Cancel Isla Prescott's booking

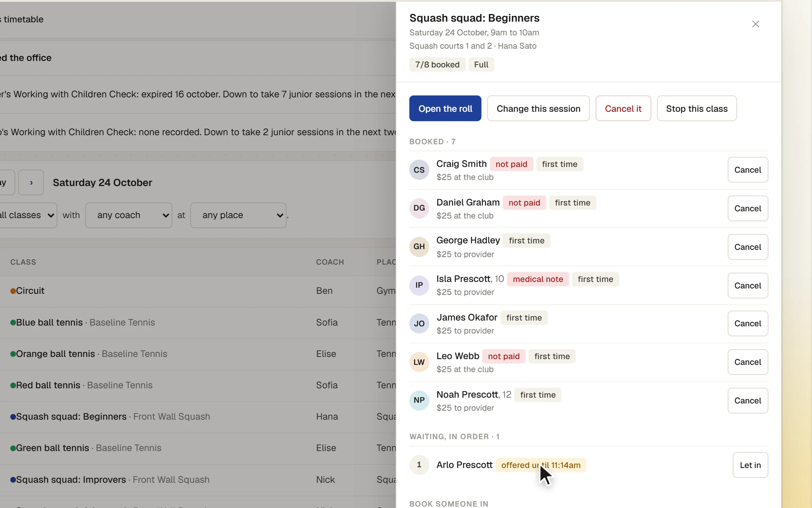click(x=748, y=286)
